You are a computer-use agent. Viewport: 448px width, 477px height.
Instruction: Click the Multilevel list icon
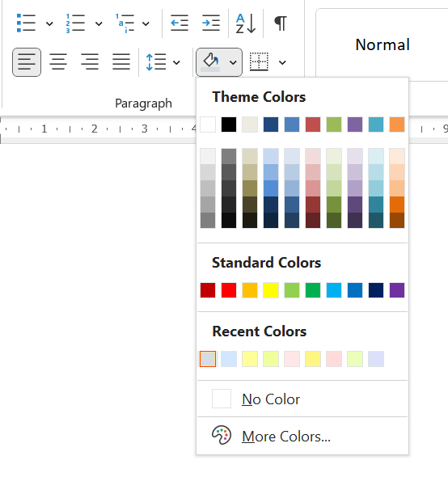coord(125,23)
